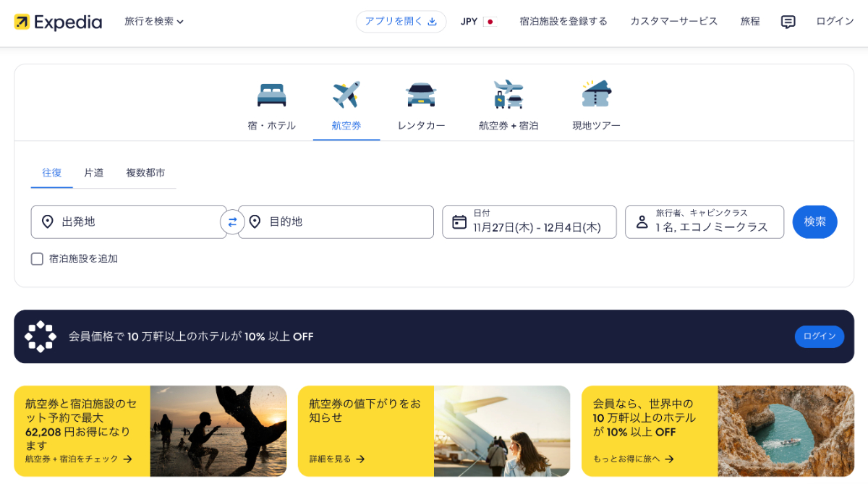Open the 旅程 (itinerary) menu item

click(x=749, y=21)
